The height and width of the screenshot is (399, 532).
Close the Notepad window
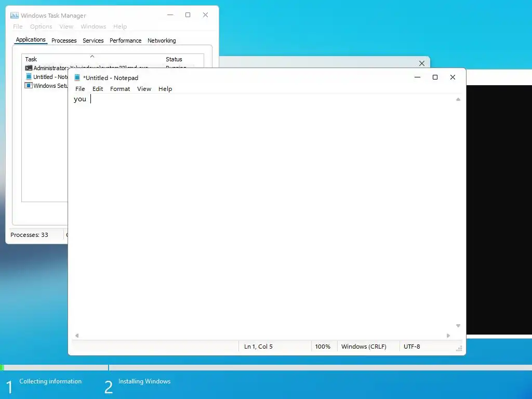click(x=453, y=77)
